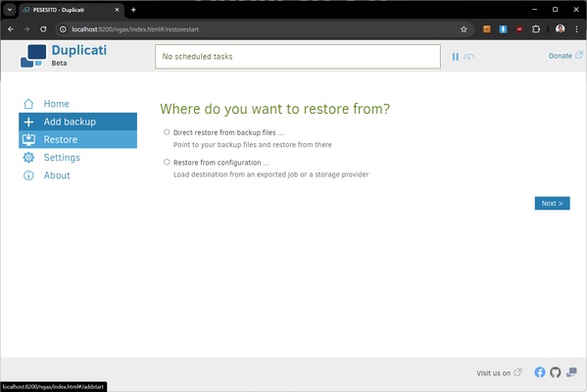Click the plus icon beside Add backup
Viewport: 587px width, 392px height.
pyautogui.click(x=28, y=122)
